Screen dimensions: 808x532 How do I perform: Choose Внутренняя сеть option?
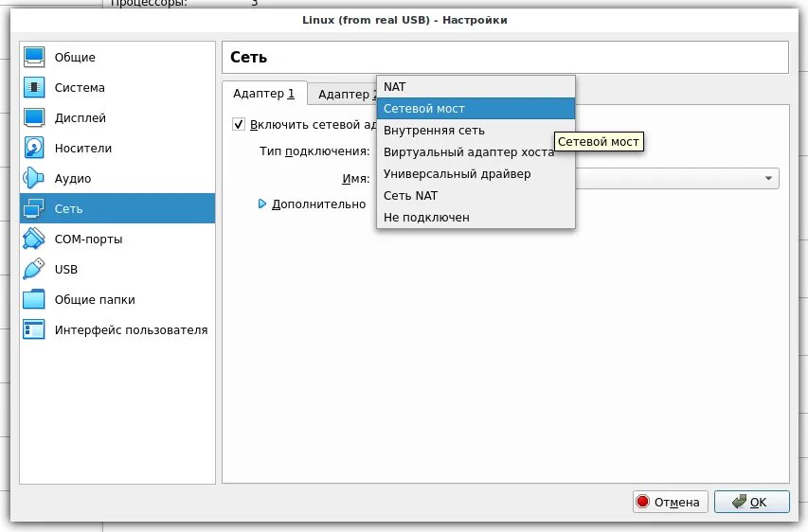click(476, 131)
